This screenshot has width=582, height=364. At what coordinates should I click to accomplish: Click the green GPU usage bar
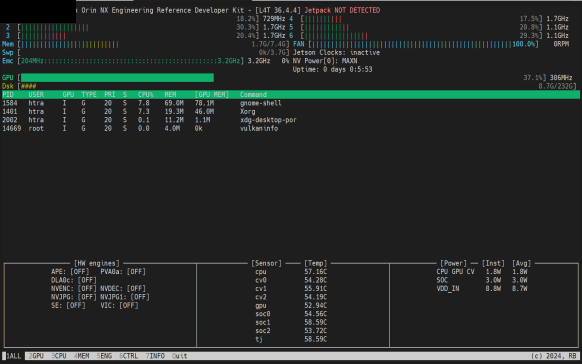point(117,78)
